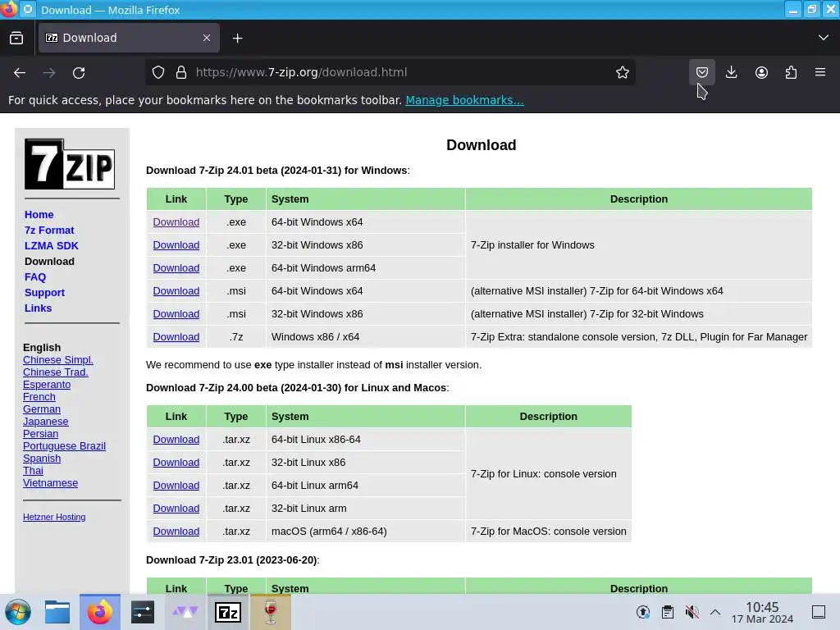This screenshot has height=630, width=840.
Task: Switch language to German
Action: click(42, 409)
